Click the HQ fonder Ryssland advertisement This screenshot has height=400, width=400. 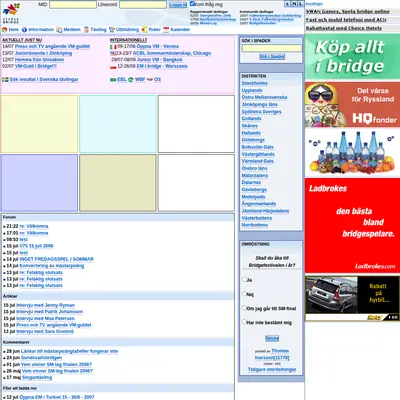coord(352,105)
